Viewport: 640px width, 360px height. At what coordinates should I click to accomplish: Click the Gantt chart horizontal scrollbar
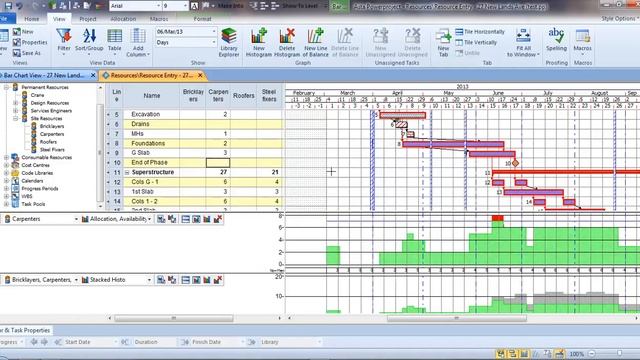[x=457, y=318]
